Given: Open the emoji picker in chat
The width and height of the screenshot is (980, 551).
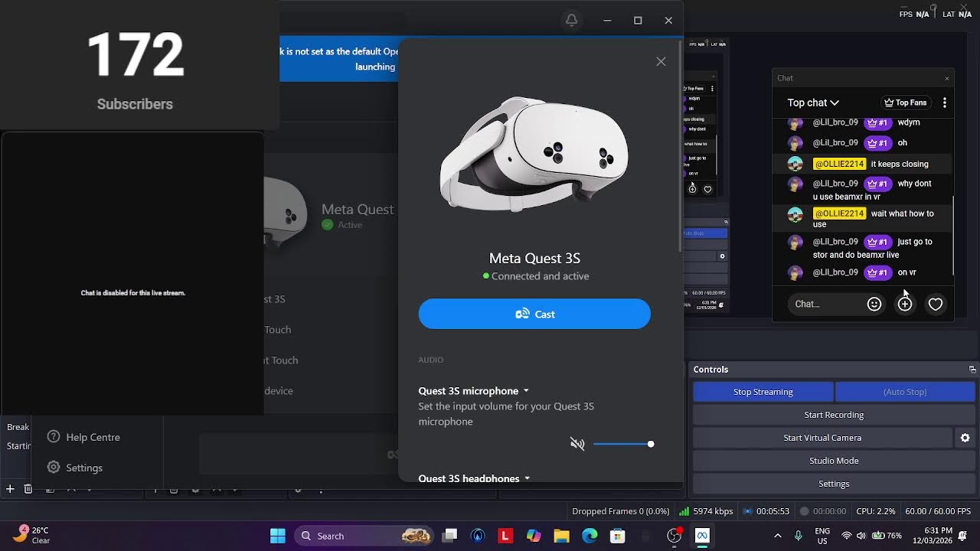Looking at the screenshot, I should (x=874, y=304).
